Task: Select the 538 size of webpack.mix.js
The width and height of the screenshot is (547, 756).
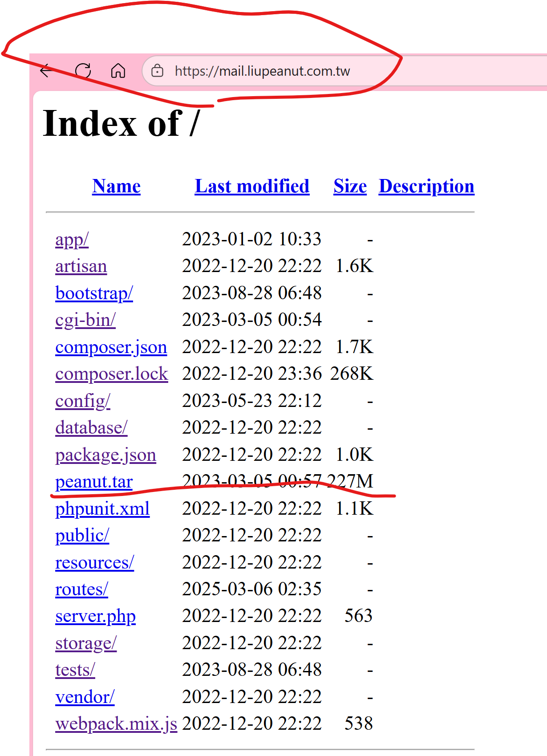Action: pyautogui.click(x=359, y=723)
